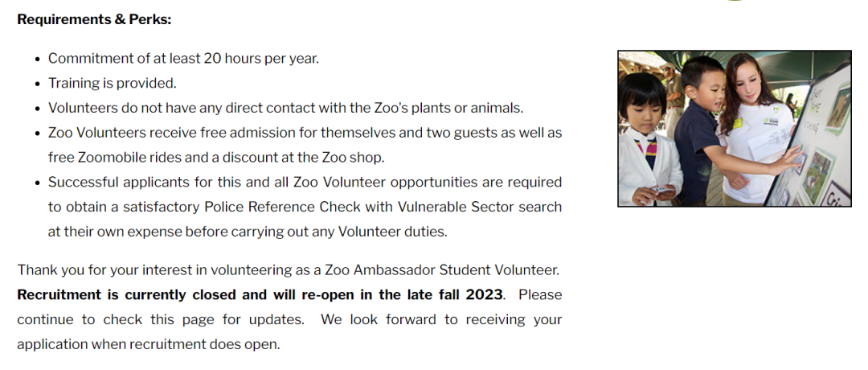Click the "Zoo Ambassador Student Volunteer" phrase
This screenshot has height=370, width=868.
point(442,270)
